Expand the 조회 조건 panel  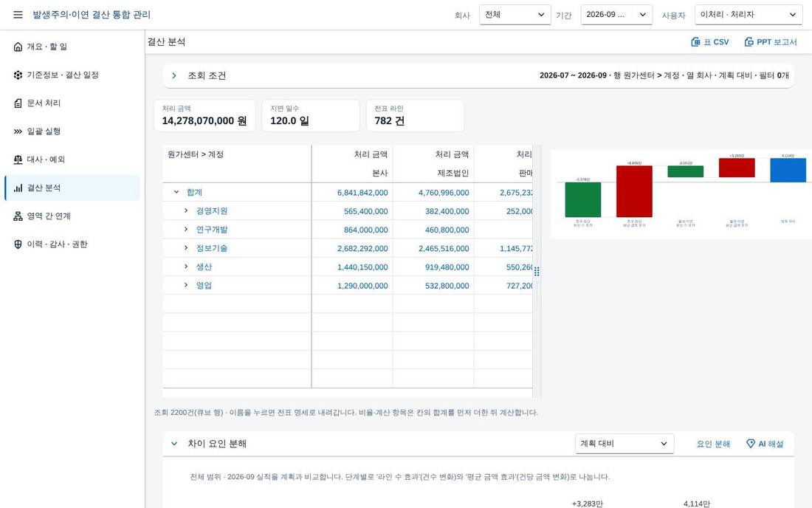(174, 75)
